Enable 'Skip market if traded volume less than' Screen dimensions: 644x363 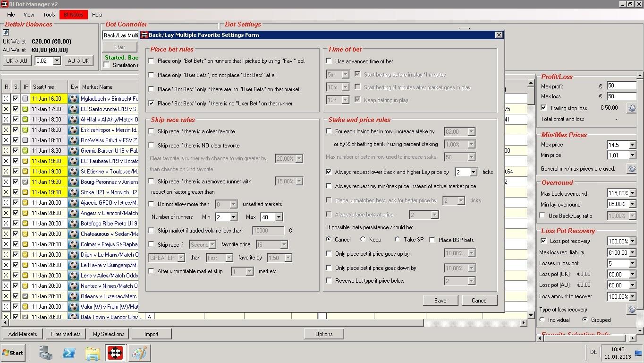(151, 231)
